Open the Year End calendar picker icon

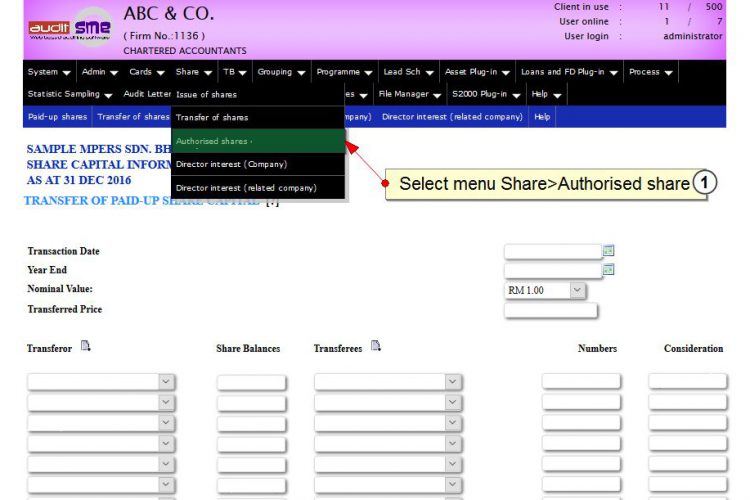pyautogui.click(x=608, y=269)
